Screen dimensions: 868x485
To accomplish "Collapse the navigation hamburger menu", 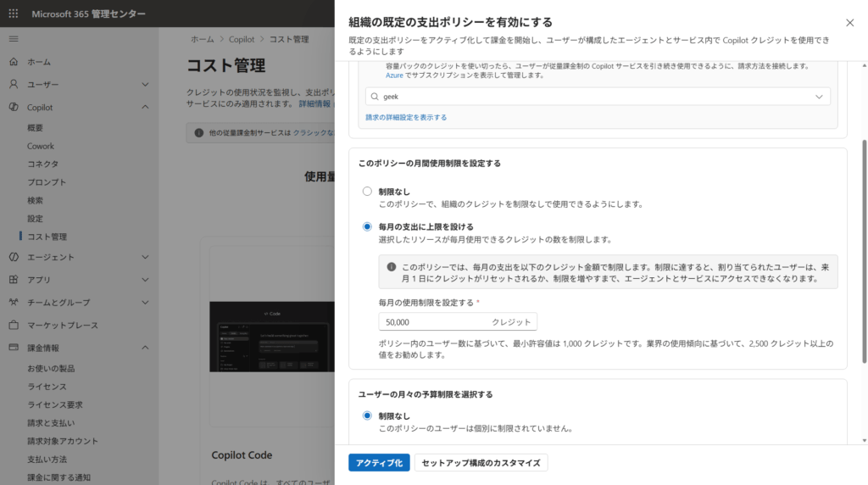I will [x=14, y=39].
